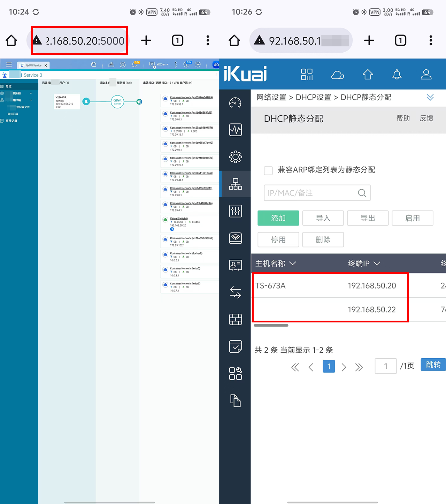Open the system settings gear sidebar icon
Image resolution: width=446 pixels, height=504 pixels.
click(236, 157)
